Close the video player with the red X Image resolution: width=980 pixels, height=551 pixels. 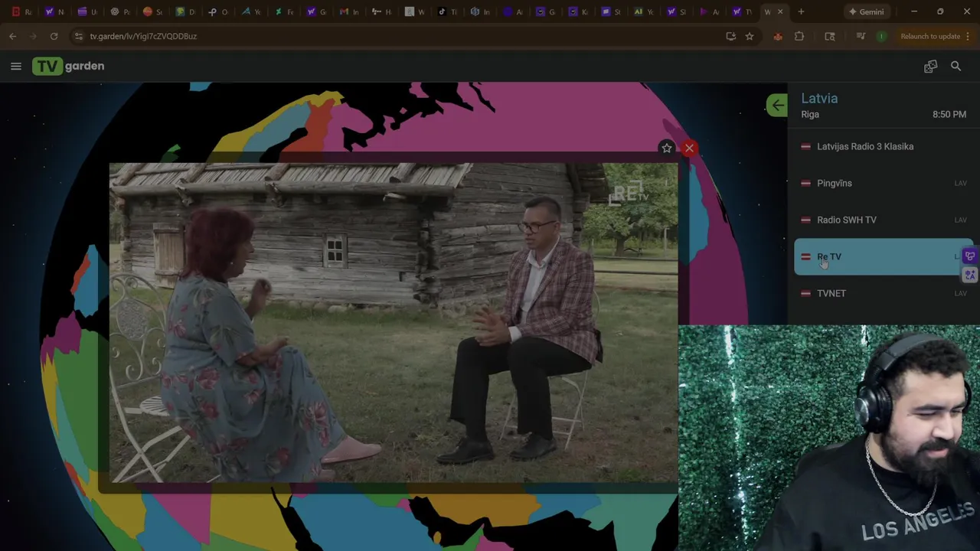click(689, 148)
